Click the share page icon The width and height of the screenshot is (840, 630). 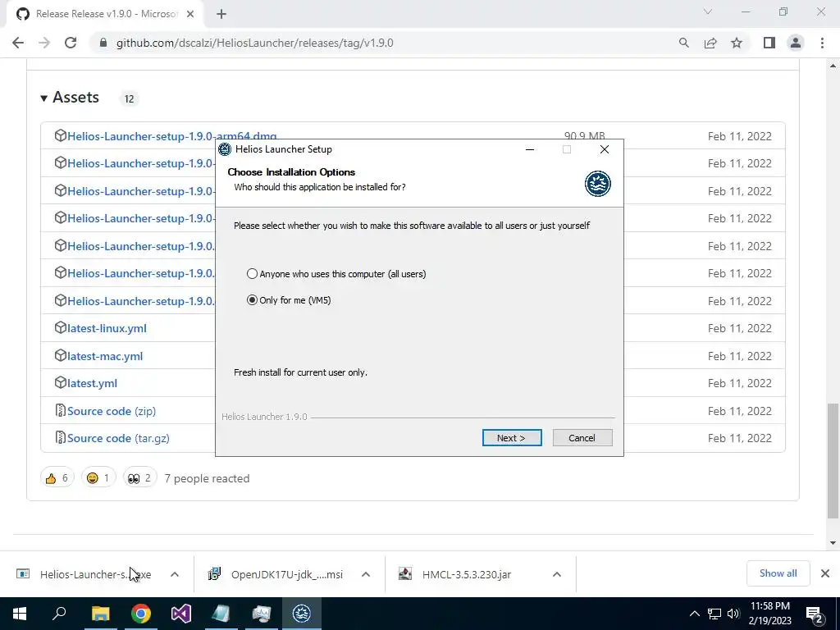click(x=710, y=43)
